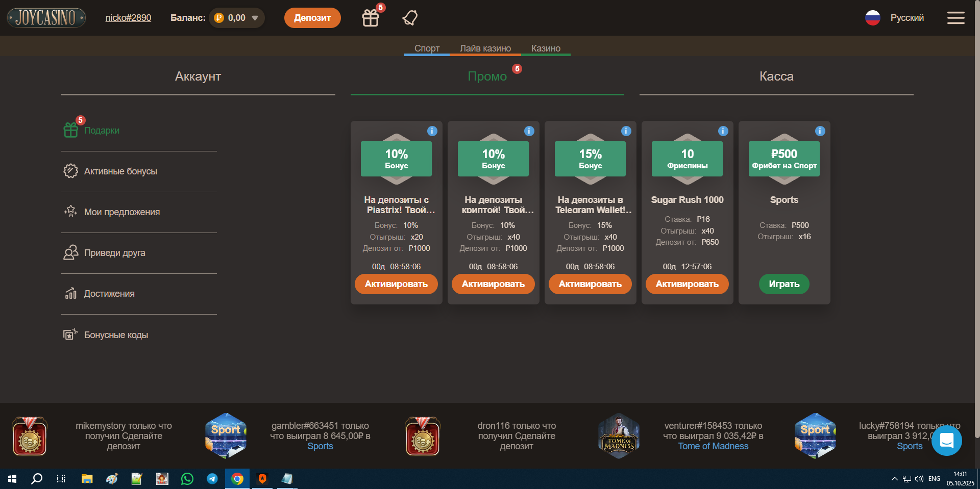Click Играть on the Sports freebet card
Screen dimensions: 980x489
pyautogui.click(x=784, y=284)
